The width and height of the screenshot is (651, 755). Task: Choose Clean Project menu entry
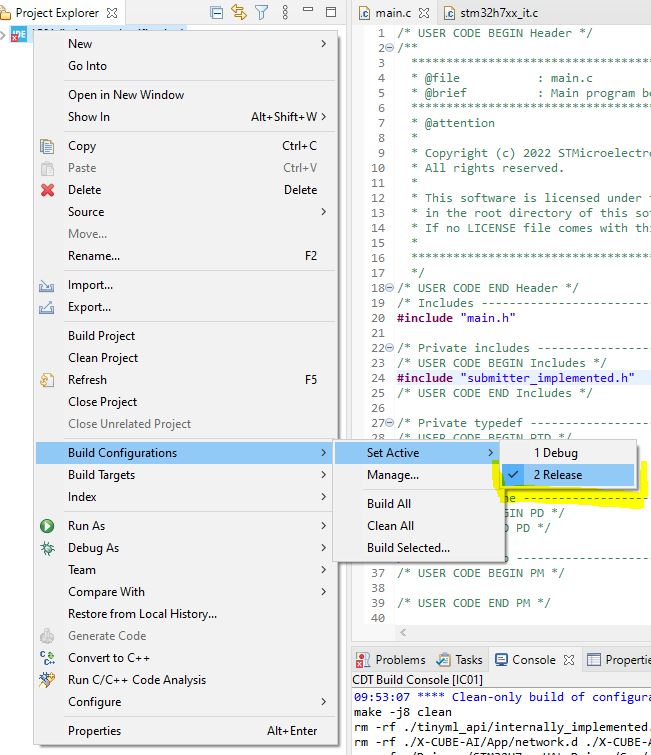(x=185, y=358)
